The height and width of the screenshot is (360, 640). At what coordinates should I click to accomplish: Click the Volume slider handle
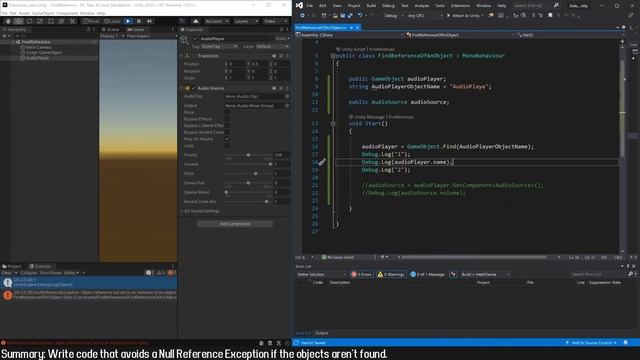click(x=270, y=164)
